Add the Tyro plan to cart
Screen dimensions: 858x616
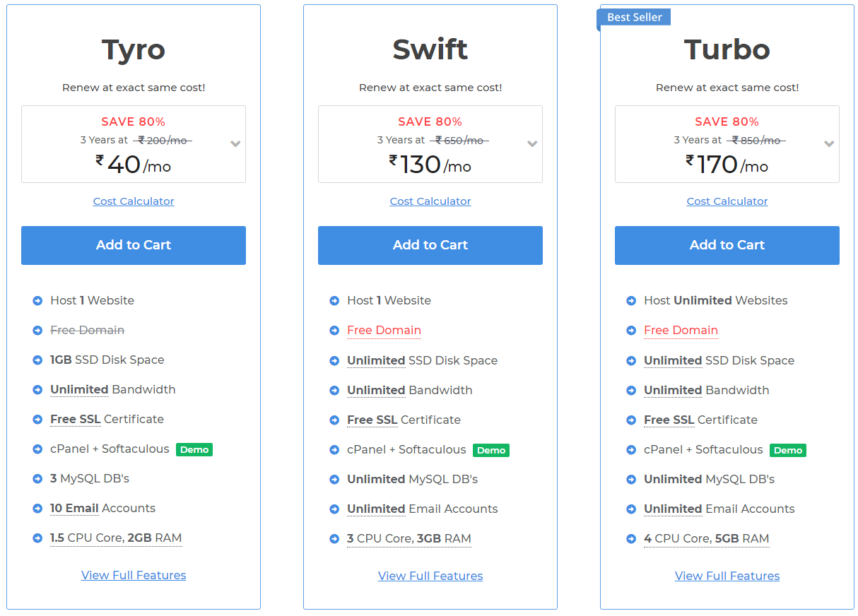coord(134,245)
